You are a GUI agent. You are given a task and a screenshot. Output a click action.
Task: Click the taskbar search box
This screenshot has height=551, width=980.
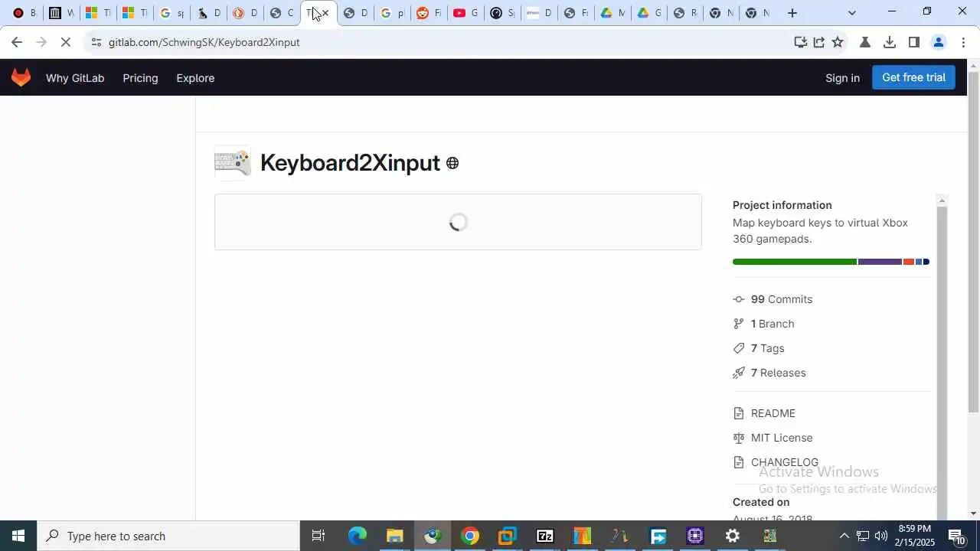coord(168,536)
